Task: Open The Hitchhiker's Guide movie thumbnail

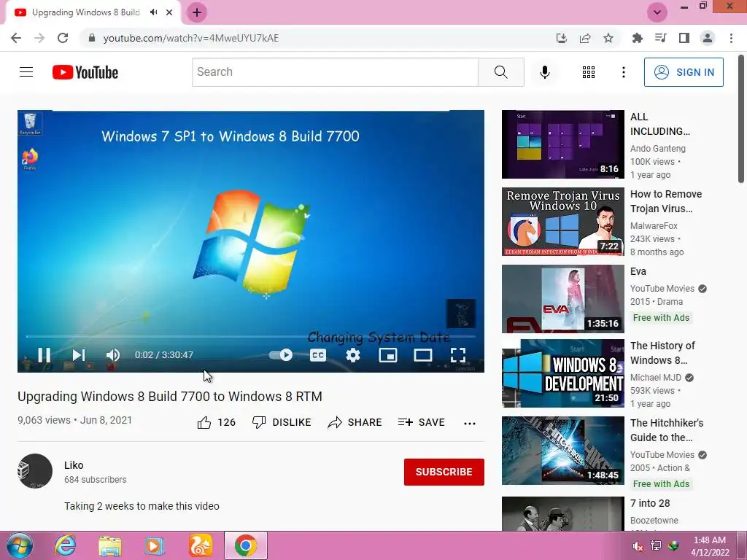Action: tap(562, 451)
